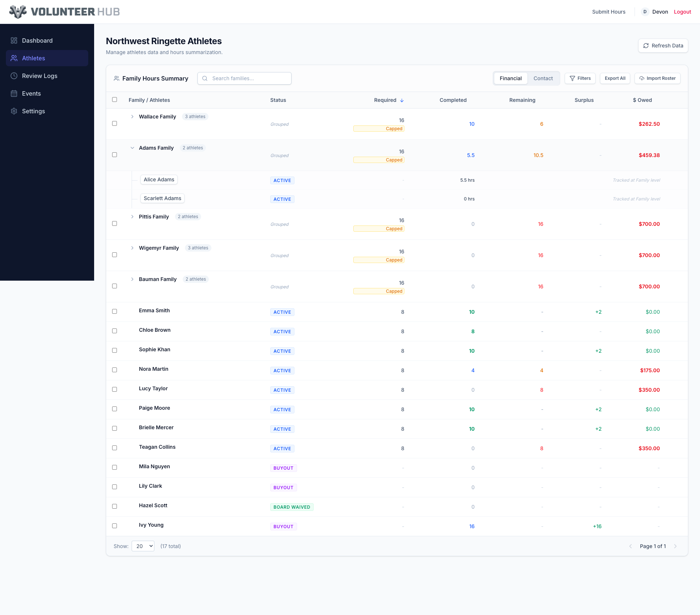Collapse the Adams Family group
The image size is (700, 615).
click(x=132, y=148)
